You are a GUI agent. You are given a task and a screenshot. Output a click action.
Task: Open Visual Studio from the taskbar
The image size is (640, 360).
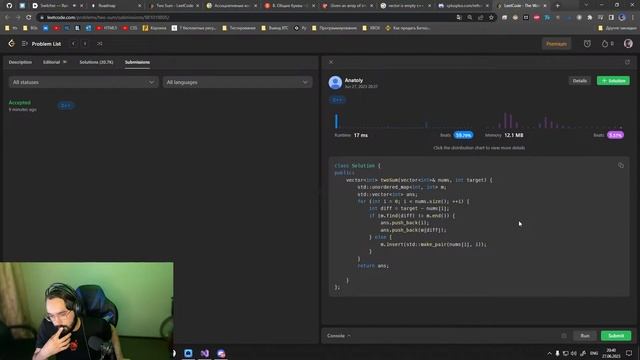click(x=204, y=353)
